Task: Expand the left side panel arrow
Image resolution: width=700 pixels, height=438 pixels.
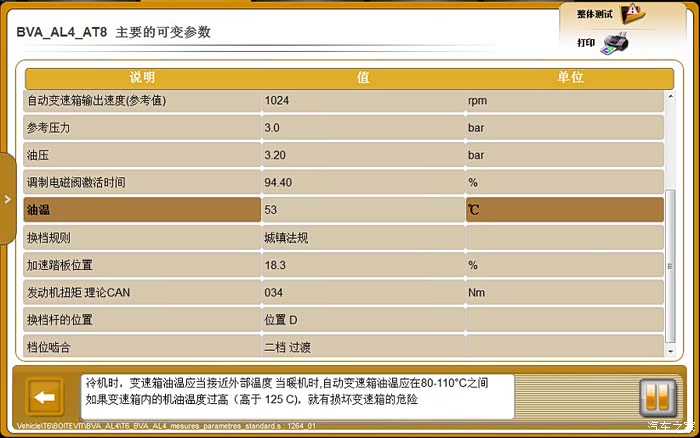Action: [7, 199]
